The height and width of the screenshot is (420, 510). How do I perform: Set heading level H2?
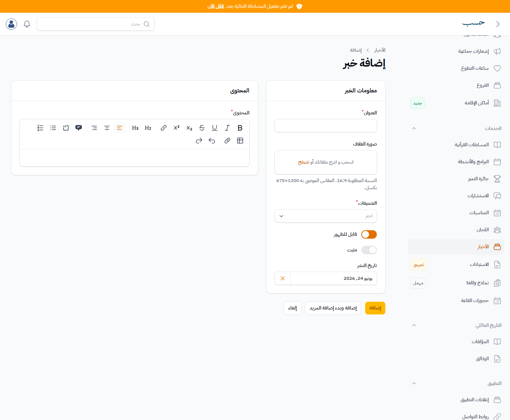click(148, 128)
